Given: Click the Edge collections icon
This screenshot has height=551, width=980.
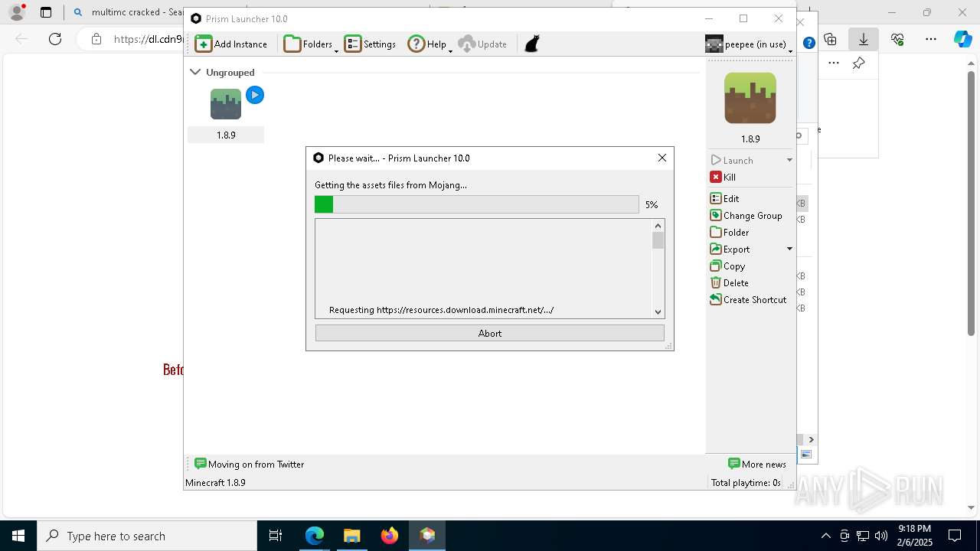Looking at the screenshot, I should [830, 39].
